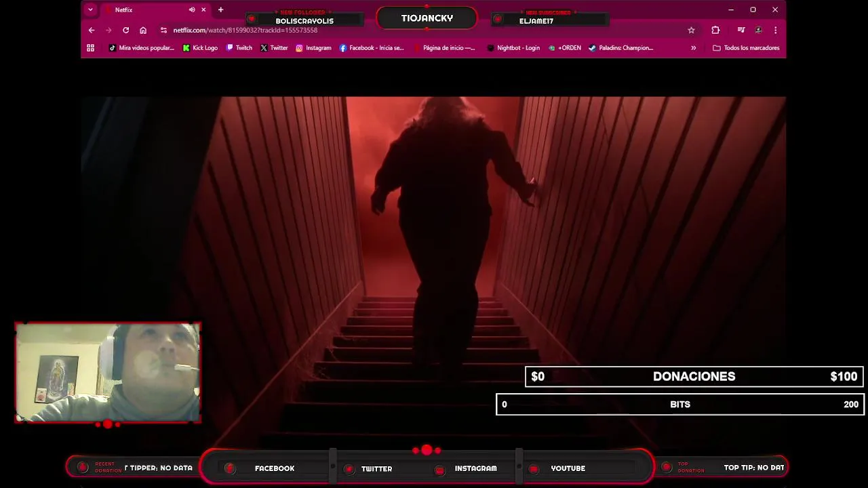This screenshot has width=868, height=488.
Task: Open the +ORDEN bookmark
Action: tap(565, 47)
